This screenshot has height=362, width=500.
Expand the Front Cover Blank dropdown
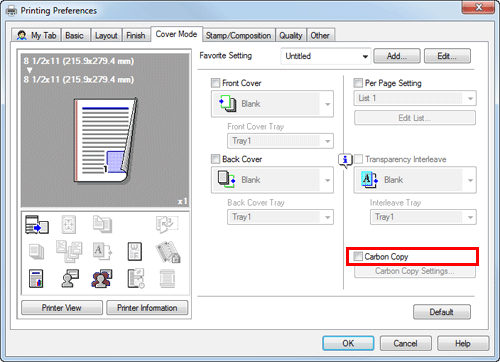click(x=272, y=104)
